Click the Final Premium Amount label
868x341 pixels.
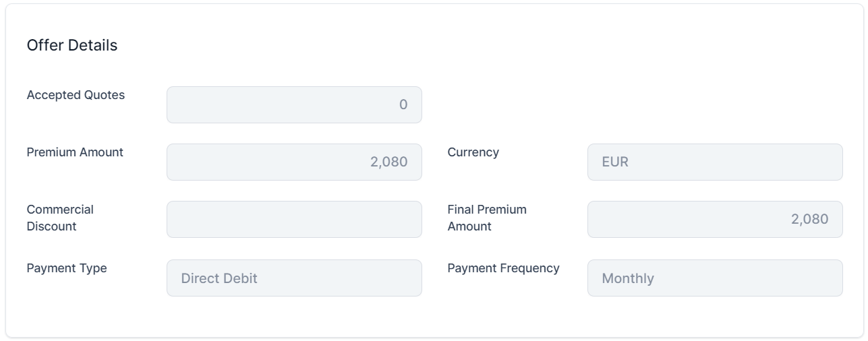pos(487,218)
